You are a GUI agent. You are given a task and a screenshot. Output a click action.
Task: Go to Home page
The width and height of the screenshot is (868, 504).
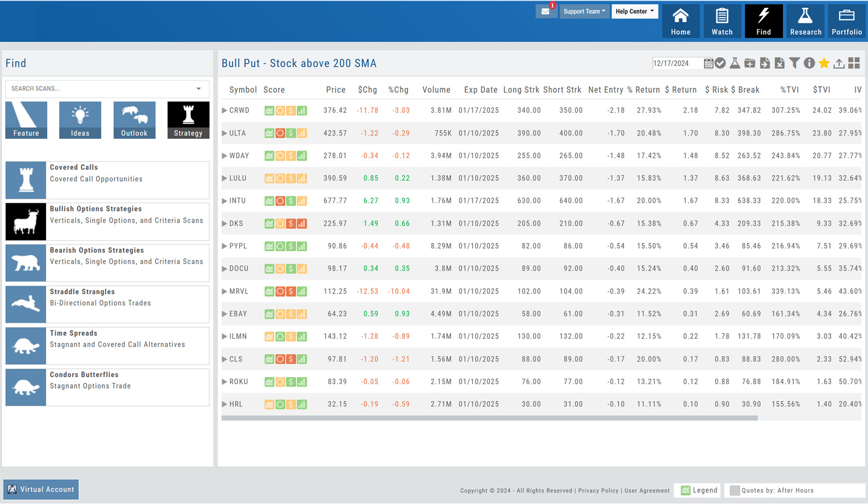pos(680,21)
